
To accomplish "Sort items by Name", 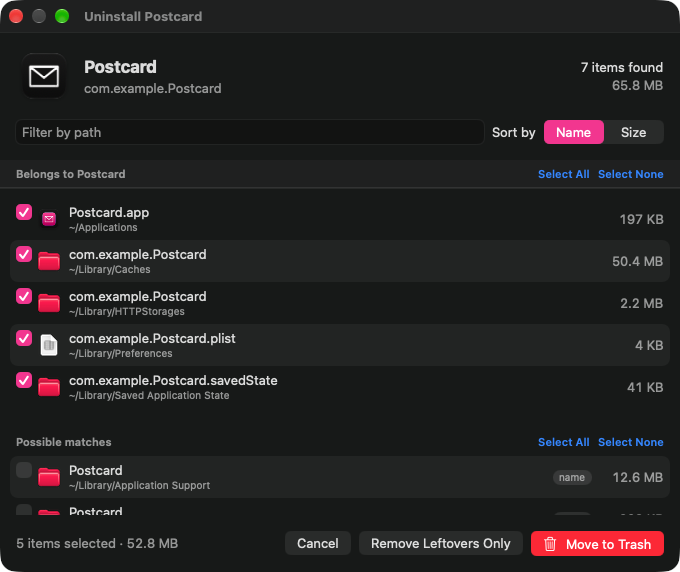I will tap(573, 132).
